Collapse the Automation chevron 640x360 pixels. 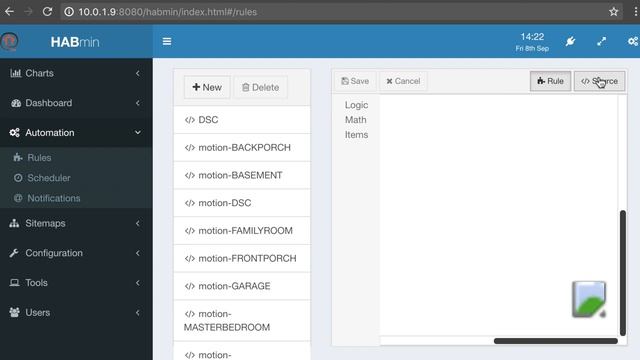point(138,133)
